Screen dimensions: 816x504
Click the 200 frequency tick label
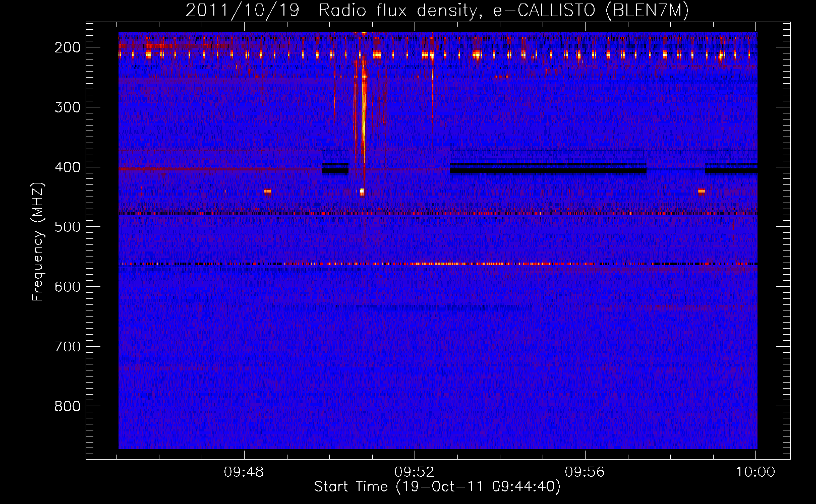pyautogui.click(x=68, y=47)
